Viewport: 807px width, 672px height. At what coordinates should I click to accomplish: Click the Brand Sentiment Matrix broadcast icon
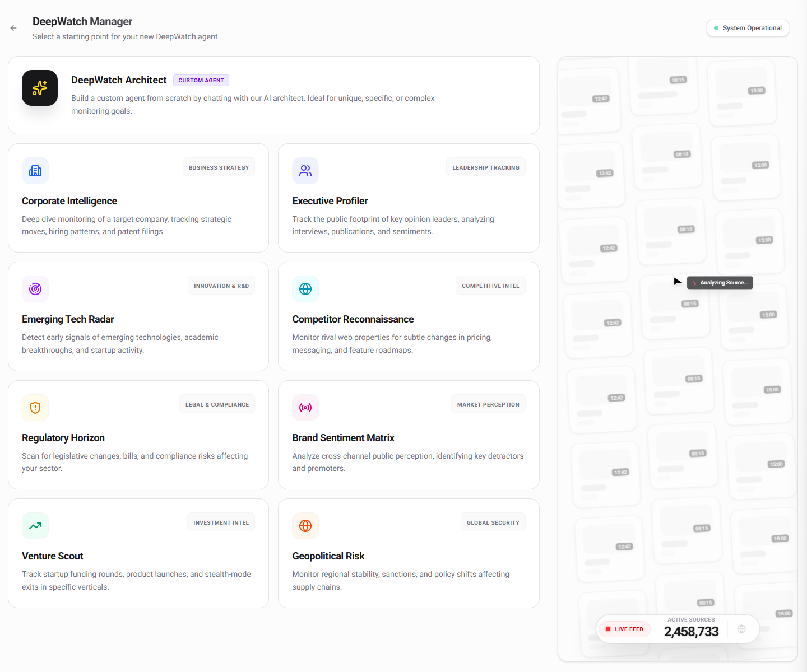[305, 408]
